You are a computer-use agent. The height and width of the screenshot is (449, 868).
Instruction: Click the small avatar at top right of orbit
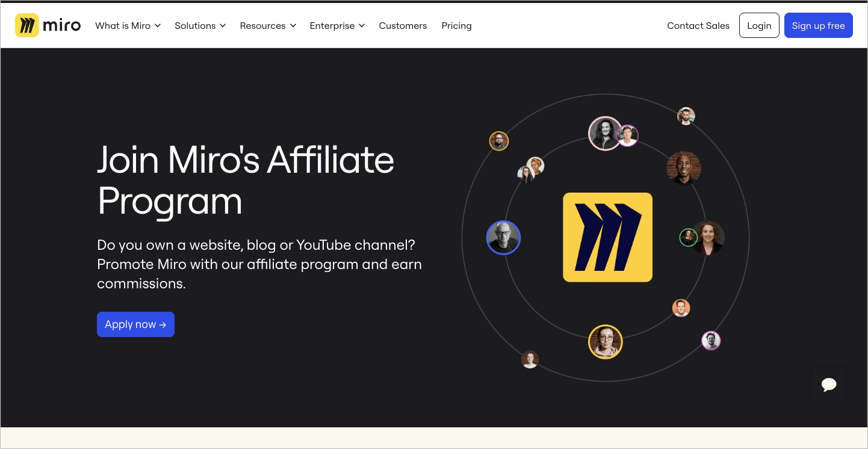point(686,116)
